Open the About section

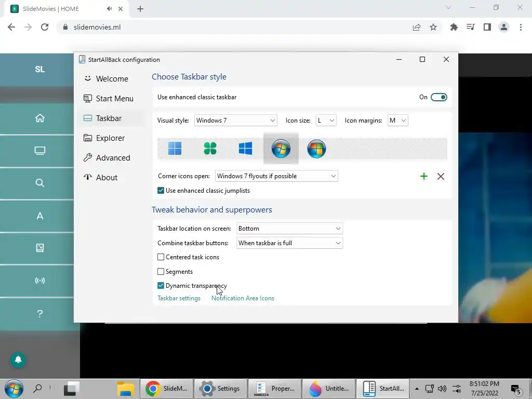pyautogui.click(x=111, y=178)
